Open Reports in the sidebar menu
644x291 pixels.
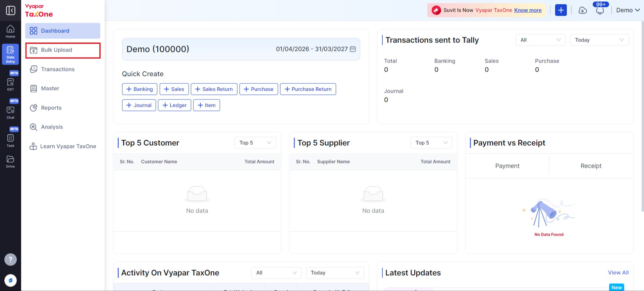63,108
